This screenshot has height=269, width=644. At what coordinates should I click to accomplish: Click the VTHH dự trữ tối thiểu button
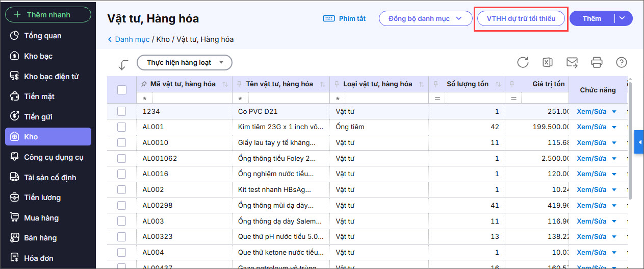click(x=521, y=19)
